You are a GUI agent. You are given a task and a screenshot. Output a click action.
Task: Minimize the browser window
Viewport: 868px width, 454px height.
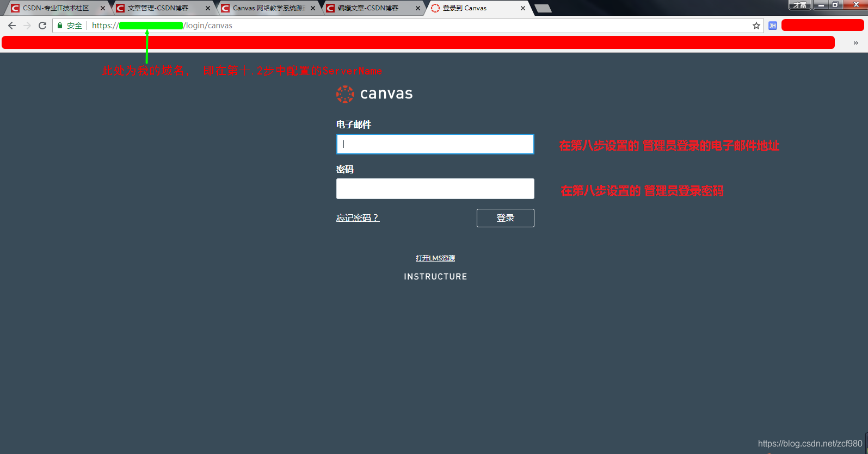coord(821,5)
